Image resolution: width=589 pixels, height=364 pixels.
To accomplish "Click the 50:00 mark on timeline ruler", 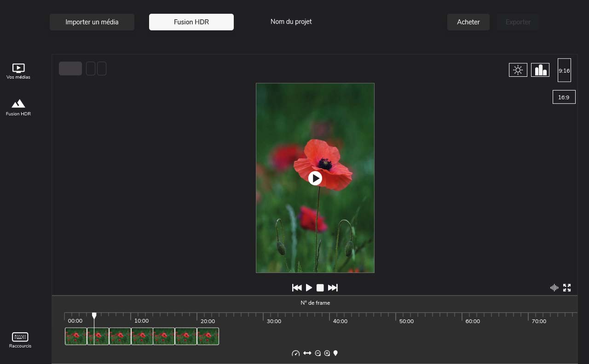I will (406, 321).
